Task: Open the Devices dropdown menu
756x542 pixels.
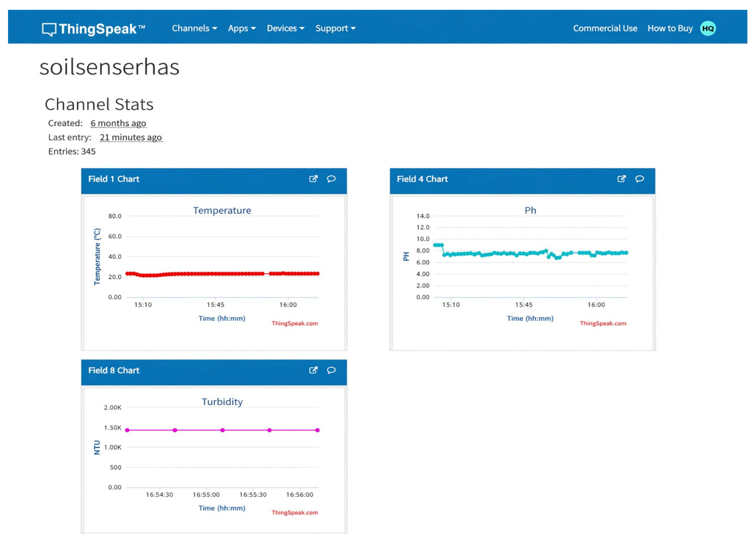Action: (x=285, y=28)
